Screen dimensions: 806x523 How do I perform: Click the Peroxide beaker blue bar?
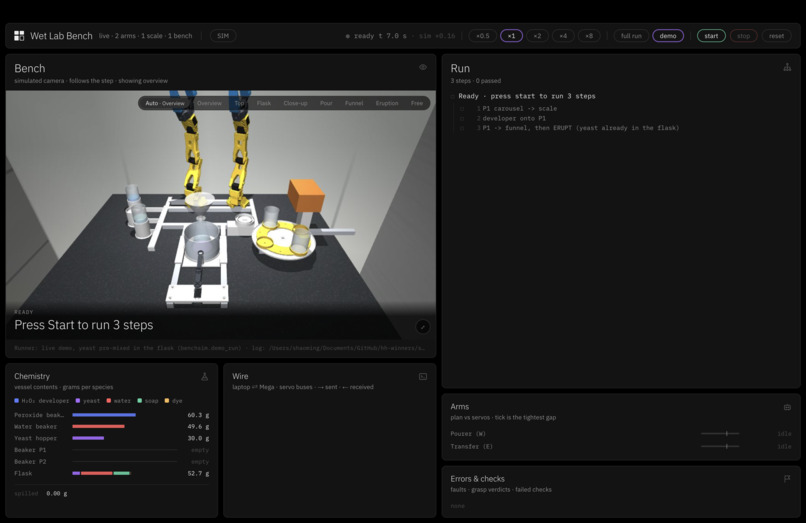click(104, 414)
